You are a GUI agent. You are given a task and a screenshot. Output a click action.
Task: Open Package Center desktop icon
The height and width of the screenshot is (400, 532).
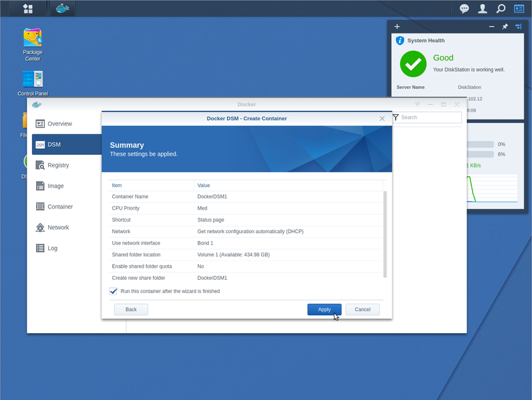(x=33, y=45)
